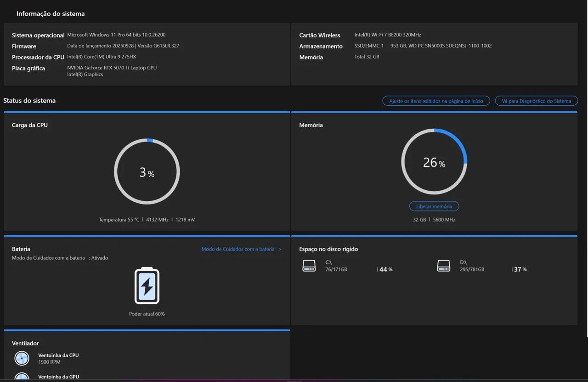Click the Poder atual 60% battery label
The image size is (588, 382).
(147, 314)
